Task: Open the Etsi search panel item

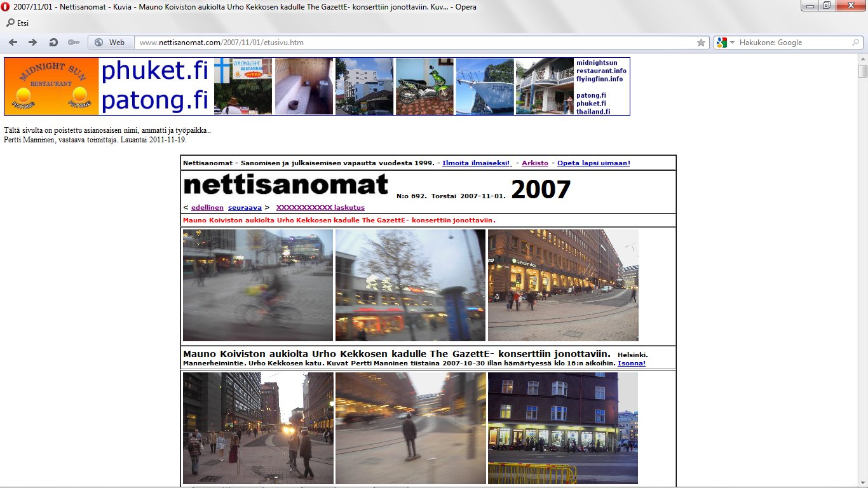Action: coord(18,24)
